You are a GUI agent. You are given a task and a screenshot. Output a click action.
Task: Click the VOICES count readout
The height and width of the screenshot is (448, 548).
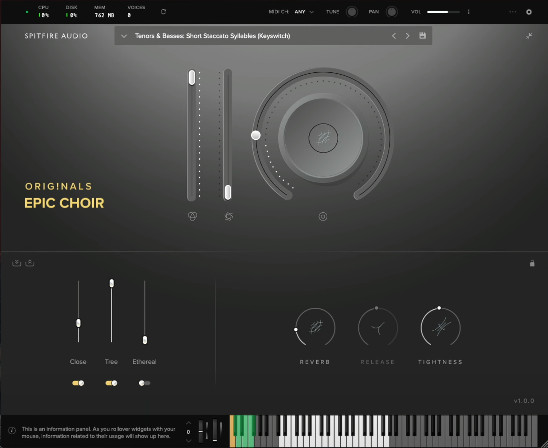[136, 12]
